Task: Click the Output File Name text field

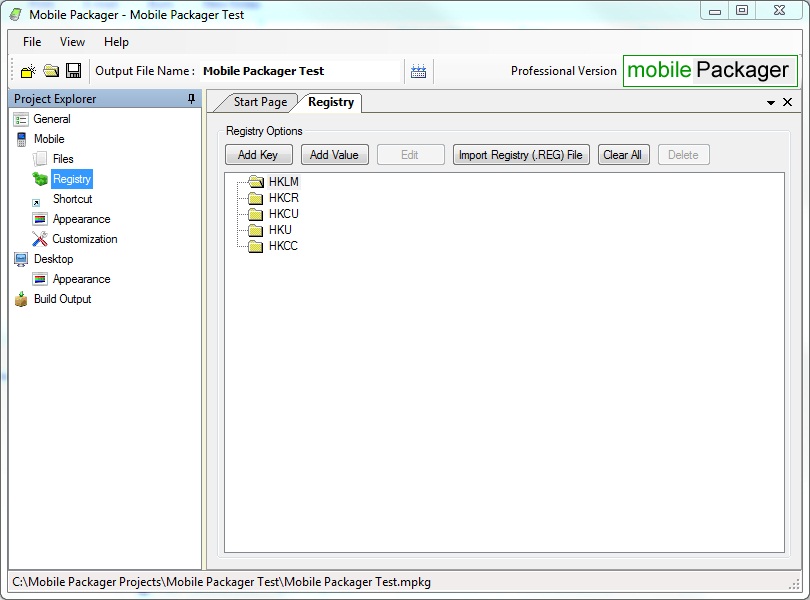Action: [301, 71]
